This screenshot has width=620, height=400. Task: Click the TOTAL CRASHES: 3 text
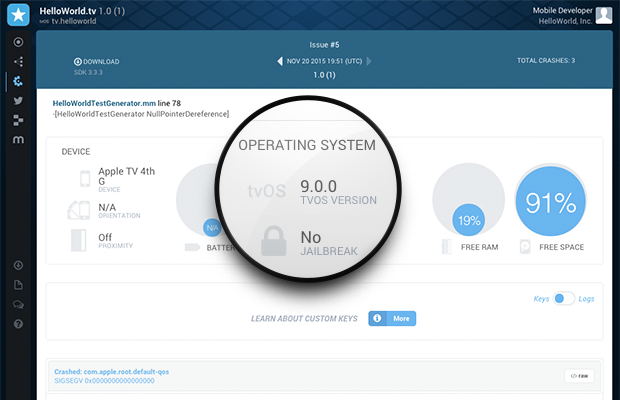point(546,60)
